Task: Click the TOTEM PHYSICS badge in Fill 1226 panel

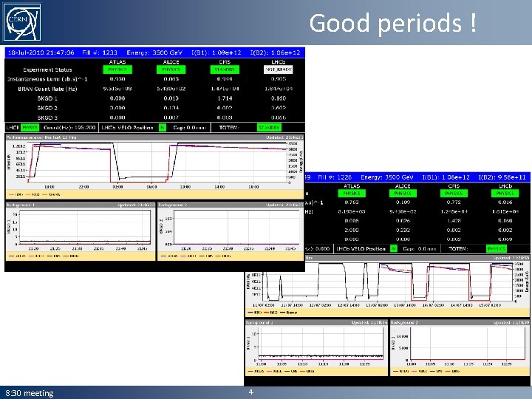Action: 497,249
